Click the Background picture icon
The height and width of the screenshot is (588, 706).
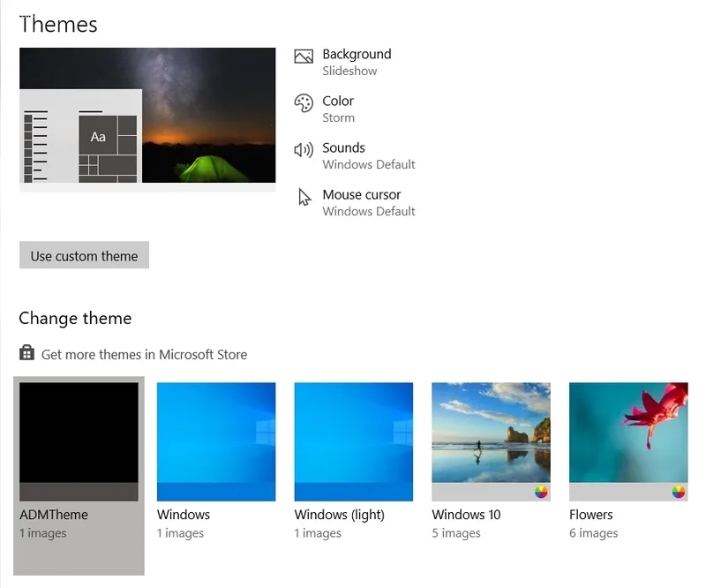[304, 57]
